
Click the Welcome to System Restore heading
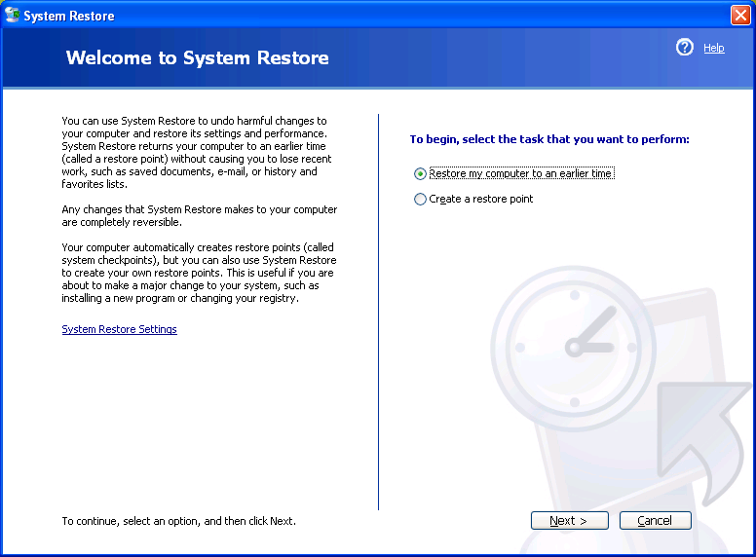coord(197,57)
